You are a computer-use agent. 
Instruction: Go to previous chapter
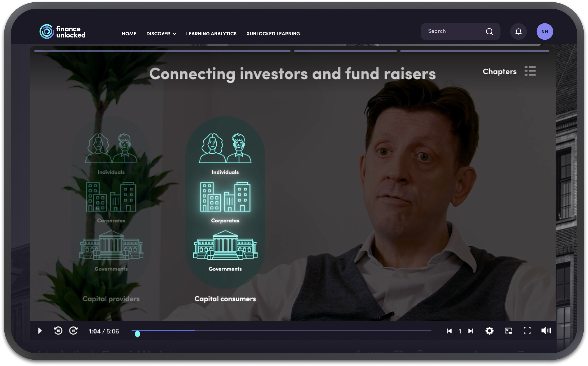pyautogui.click(x=449, y=331)
